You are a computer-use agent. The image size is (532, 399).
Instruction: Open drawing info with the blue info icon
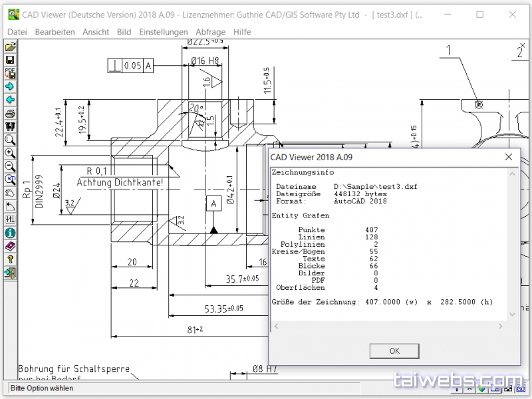pyautogui.click(x=10, y=233)
